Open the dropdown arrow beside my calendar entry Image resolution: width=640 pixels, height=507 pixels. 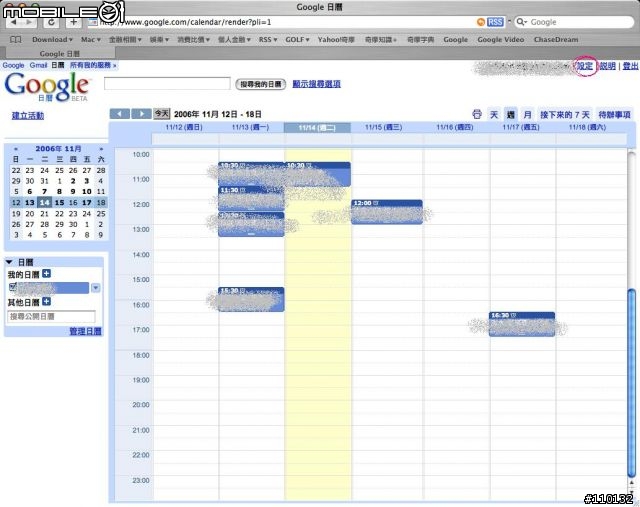pyautogui.click(x=96, y=288)
